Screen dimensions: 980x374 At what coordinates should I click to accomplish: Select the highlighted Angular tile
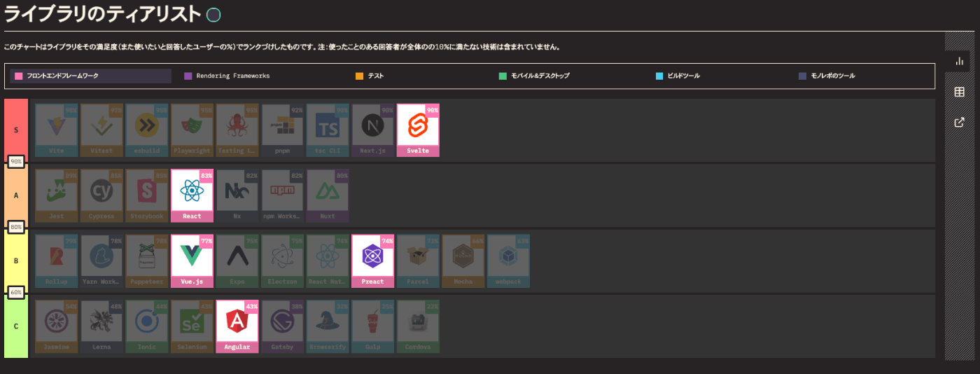coord(237,326)
